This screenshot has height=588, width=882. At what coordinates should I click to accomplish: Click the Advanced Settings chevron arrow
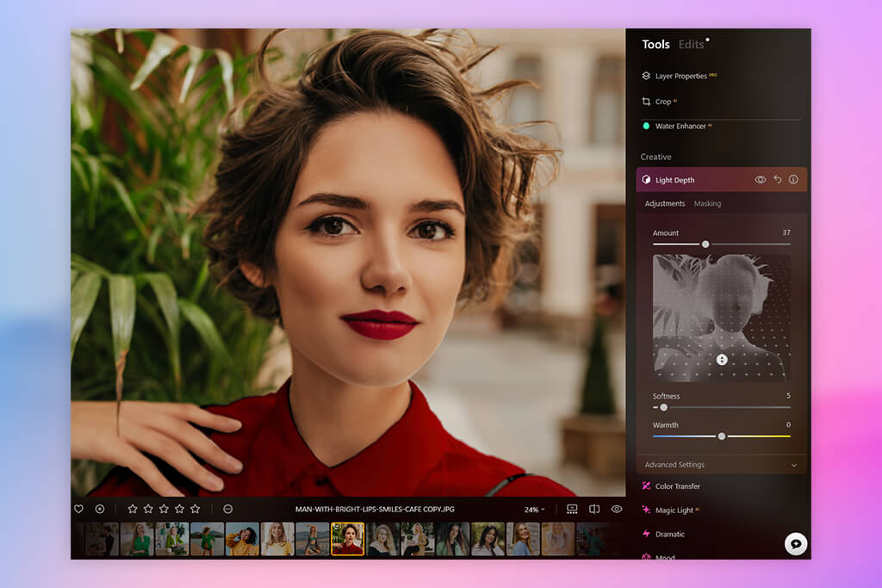point(793,466)
